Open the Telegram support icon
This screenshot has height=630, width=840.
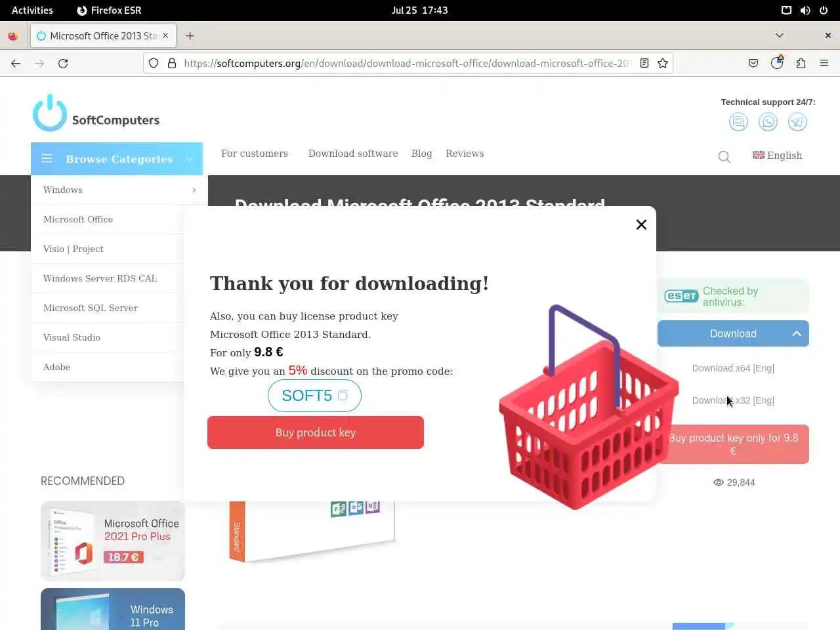pyautogui.click(x=797, y=121)
